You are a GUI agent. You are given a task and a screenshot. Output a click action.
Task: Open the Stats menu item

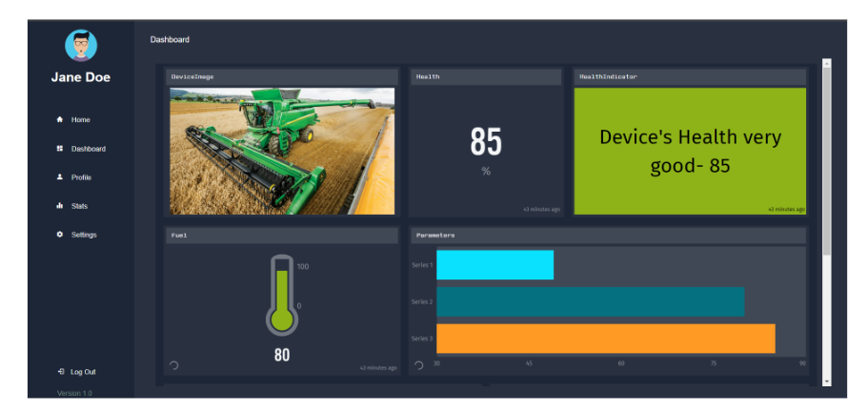coord(79,206)
